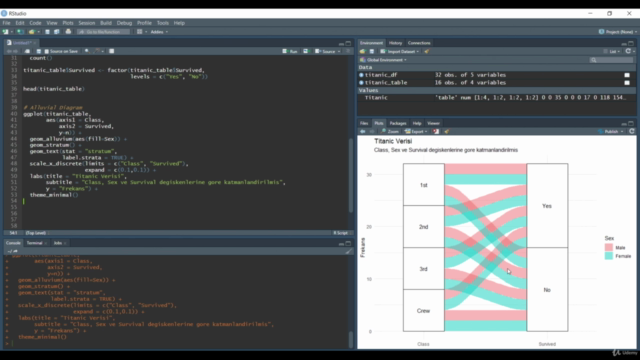This screenshot has width=640, height=360.
Task: View titanic_df as a data grid
Action: 627,75
